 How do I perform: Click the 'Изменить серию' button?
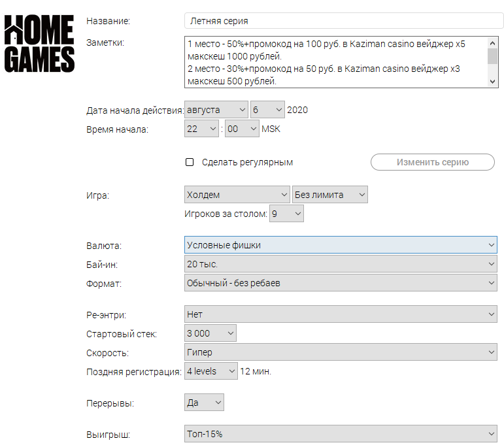(432, 162)
